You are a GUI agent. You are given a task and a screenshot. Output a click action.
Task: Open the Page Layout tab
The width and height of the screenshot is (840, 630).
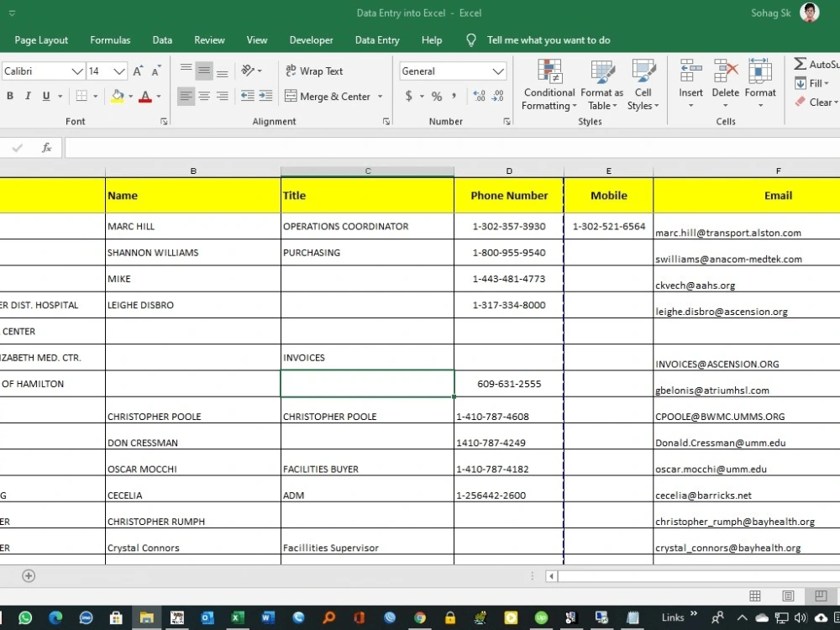[41, 40]
